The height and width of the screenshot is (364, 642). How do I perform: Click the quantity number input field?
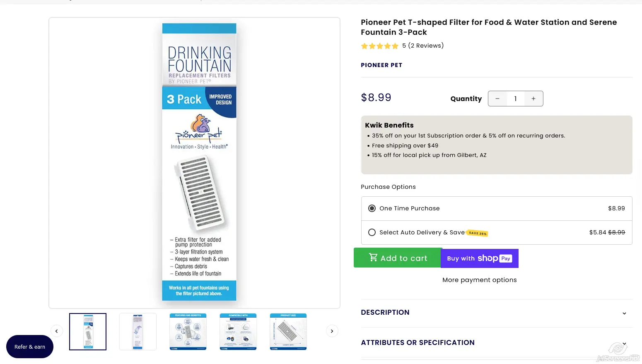coord(515,99)
